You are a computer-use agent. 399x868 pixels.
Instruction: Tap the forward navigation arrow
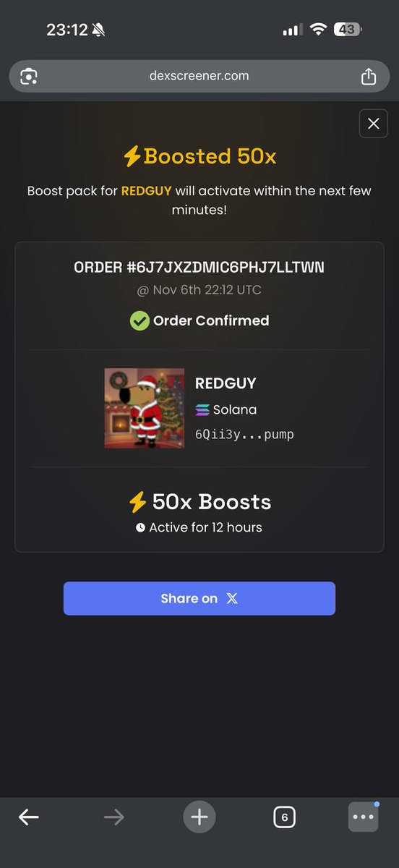[113, 817]
